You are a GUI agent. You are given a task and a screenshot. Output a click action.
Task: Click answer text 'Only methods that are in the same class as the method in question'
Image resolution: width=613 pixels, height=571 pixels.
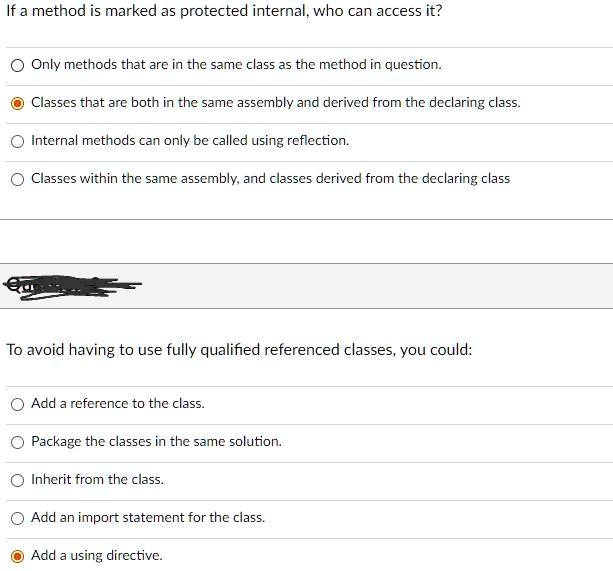point(236,64)
